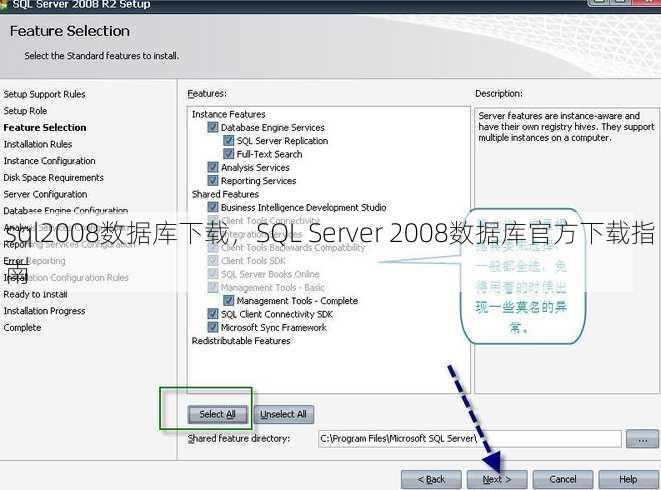Select Feature Selection step in sidebar
This screenshot has width=661, height=490.
point(45,127)
